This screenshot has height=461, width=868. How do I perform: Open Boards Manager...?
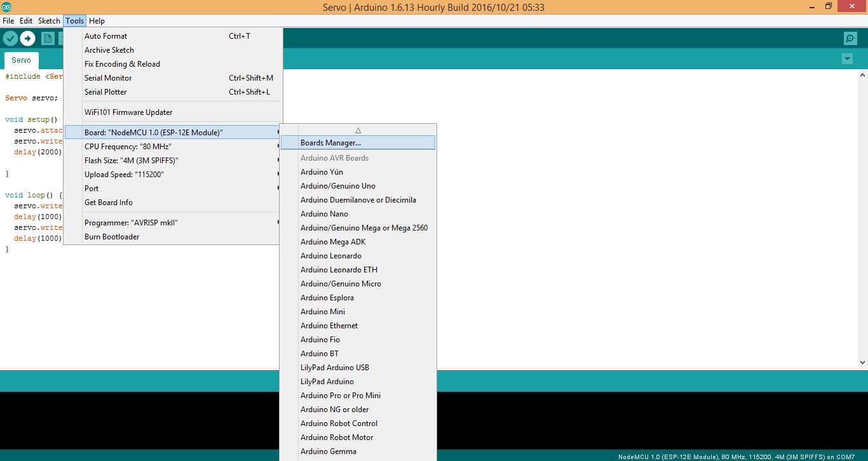click(358, 143)
